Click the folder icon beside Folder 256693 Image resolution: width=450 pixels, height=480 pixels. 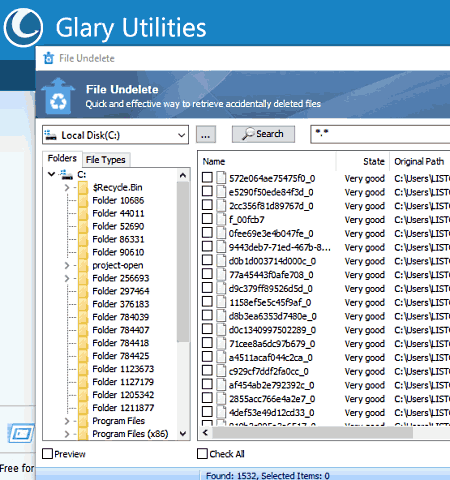83,278
